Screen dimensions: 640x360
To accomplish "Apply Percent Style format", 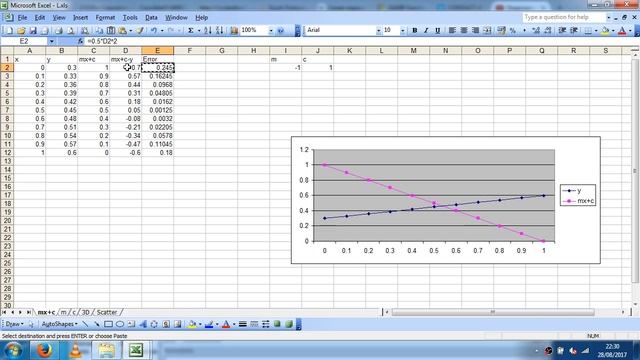I will (x=513, y=31).
